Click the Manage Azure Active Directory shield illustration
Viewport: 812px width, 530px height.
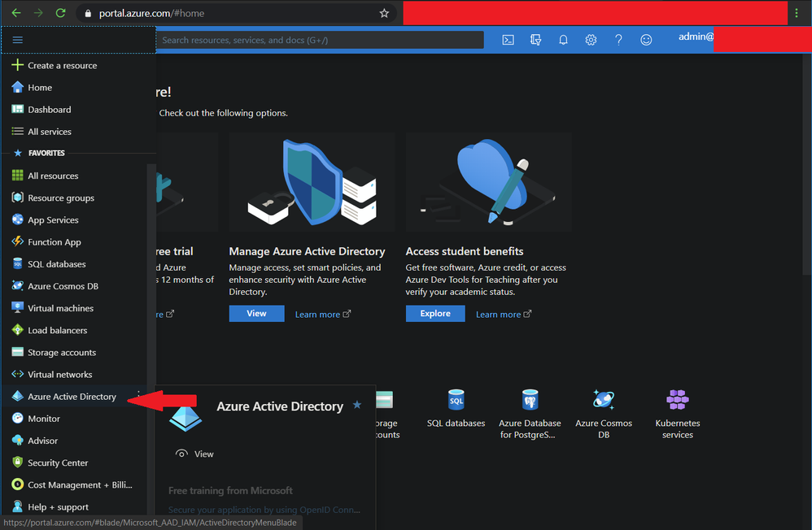coord(312,182)
